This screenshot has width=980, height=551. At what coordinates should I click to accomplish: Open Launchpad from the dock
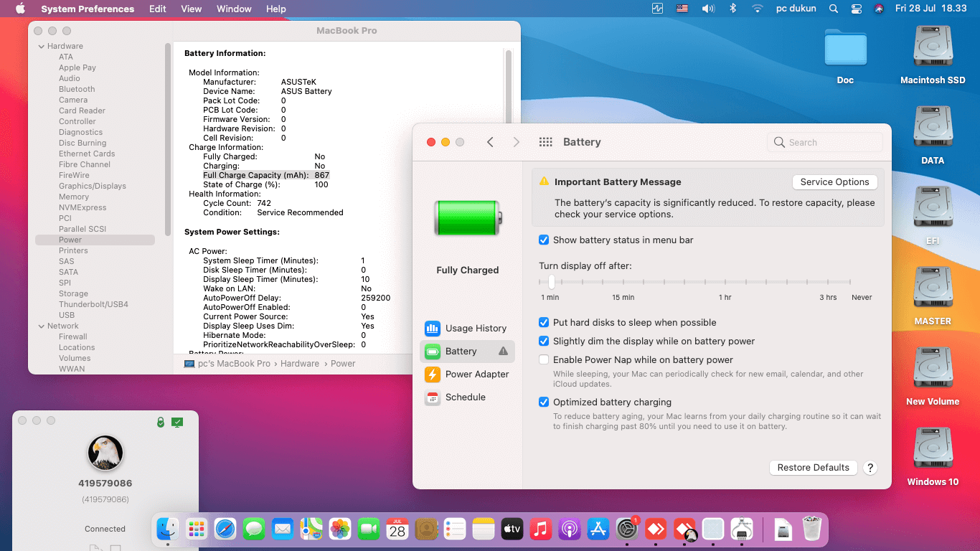(197, 529)
